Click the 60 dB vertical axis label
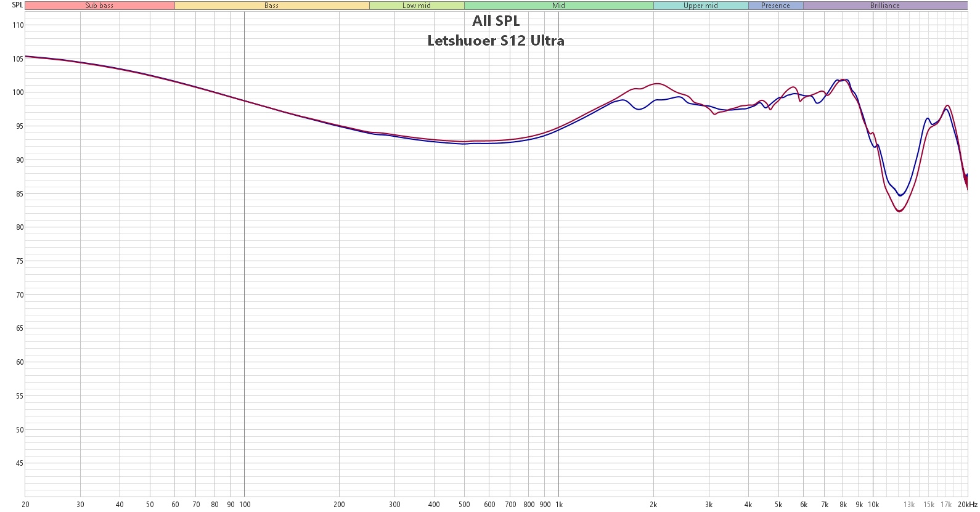980x512 pixels. tap(19, 362)
